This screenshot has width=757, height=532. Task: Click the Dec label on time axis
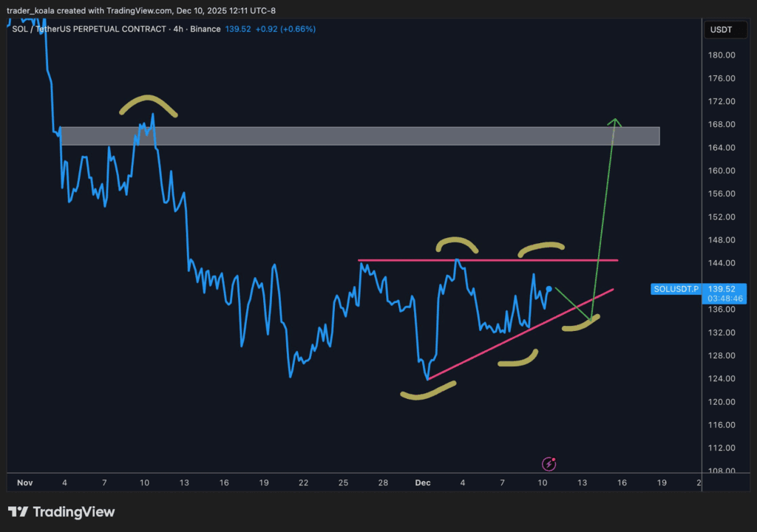423,482
